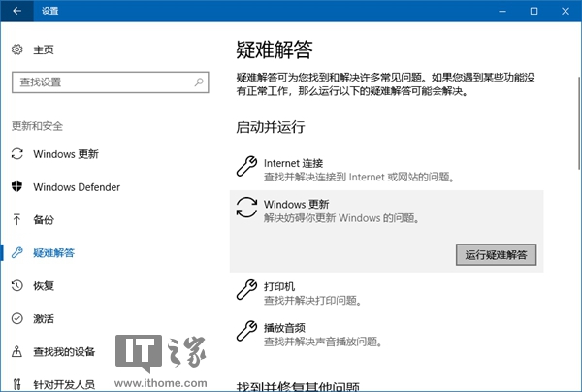
Task: Open the 主页 home page
Action: coord(44,49)
